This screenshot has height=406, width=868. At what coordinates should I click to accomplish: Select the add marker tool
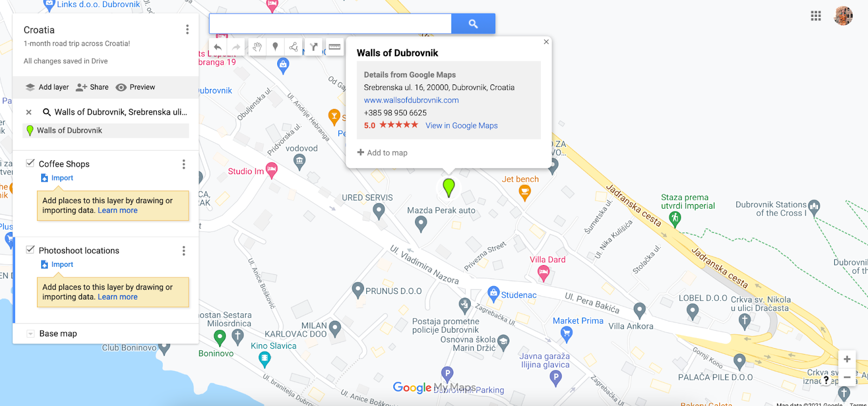tap(276, 47)
